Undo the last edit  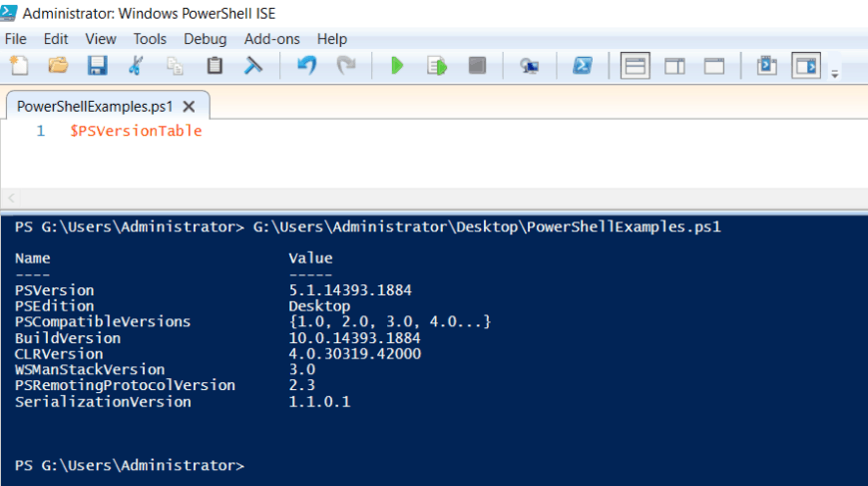(x=306, y=66)
